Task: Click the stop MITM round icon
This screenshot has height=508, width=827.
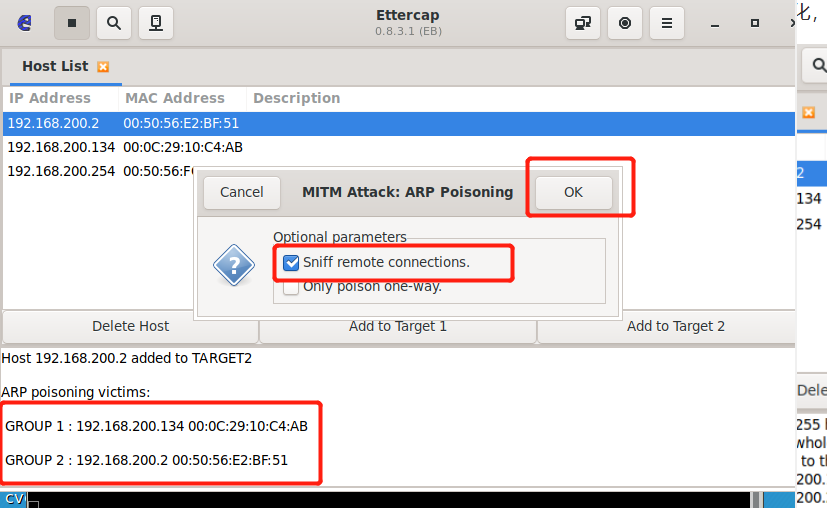Action: coord(625,22)
